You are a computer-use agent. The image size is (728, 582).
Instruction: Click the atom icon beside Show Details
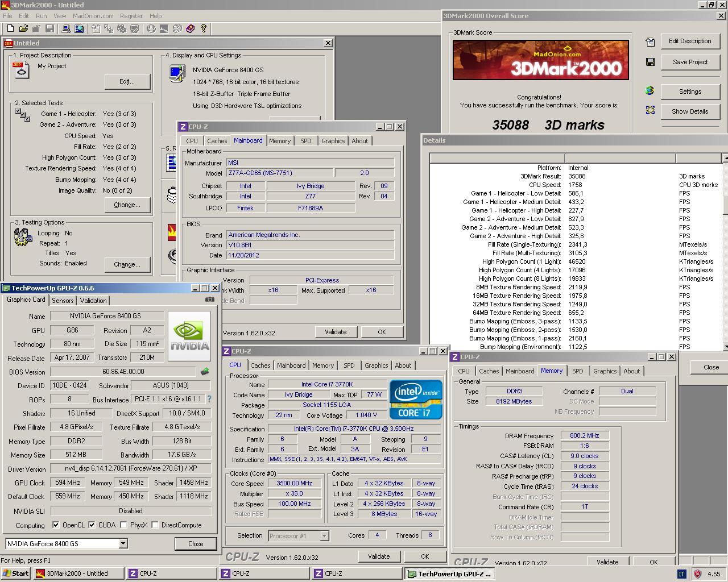[650, 110]
